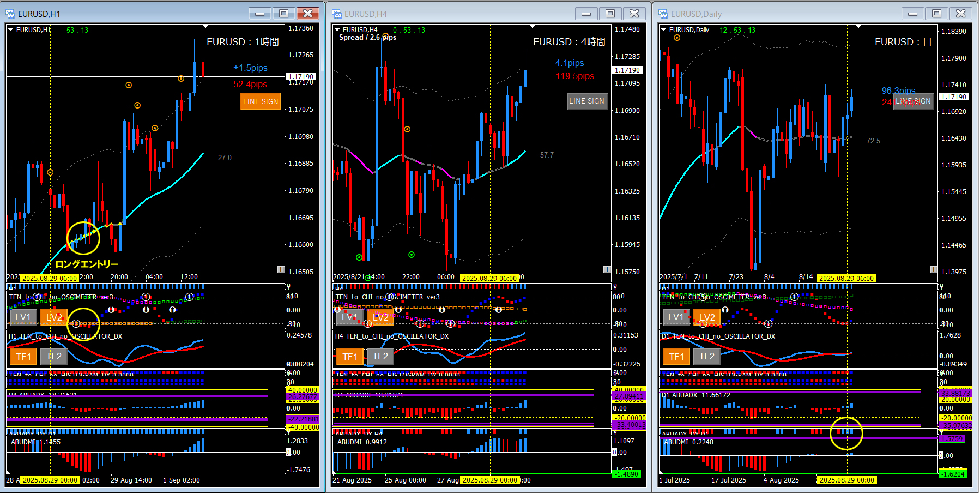Image resolution: width=980 pixels, height=494 pixels.
Task: Toggle LV2 in the Daily window
Action: click(707, 317)
